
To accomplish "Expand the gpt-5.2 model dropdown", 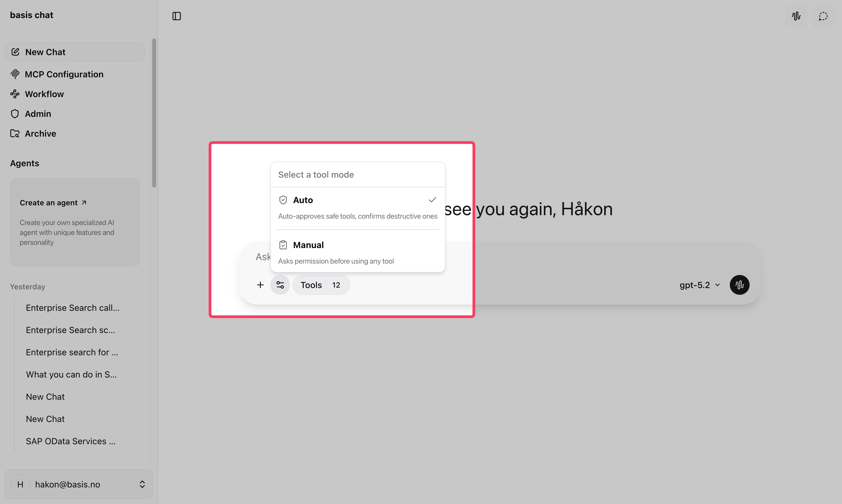I will (x=700, y=285).
